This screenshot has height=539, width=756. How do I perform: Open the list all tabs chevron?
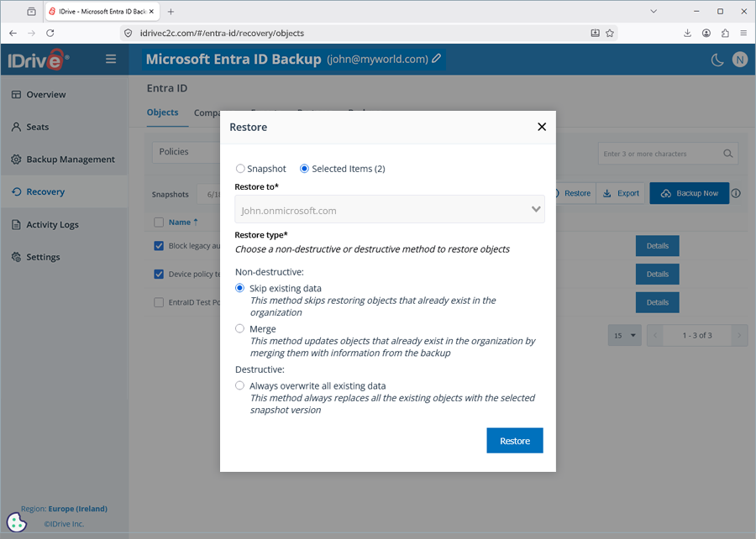(x=654, y=11)
